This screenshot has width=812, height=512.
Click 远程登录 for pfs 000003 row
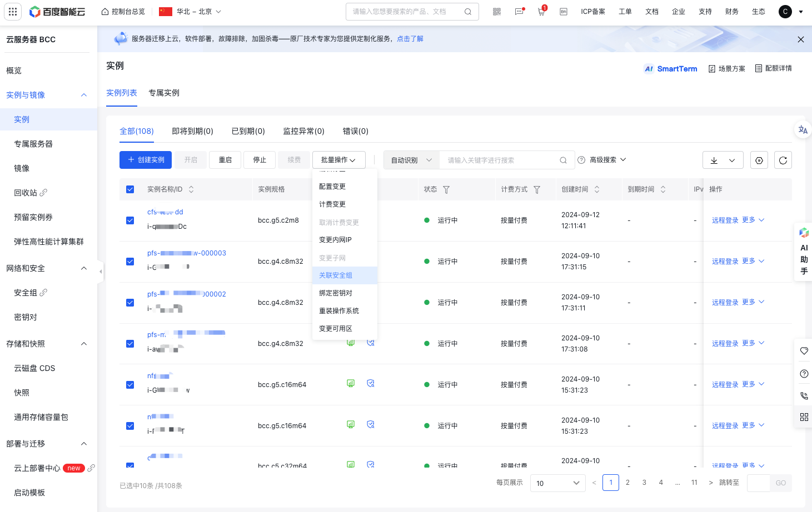[725, 262]
